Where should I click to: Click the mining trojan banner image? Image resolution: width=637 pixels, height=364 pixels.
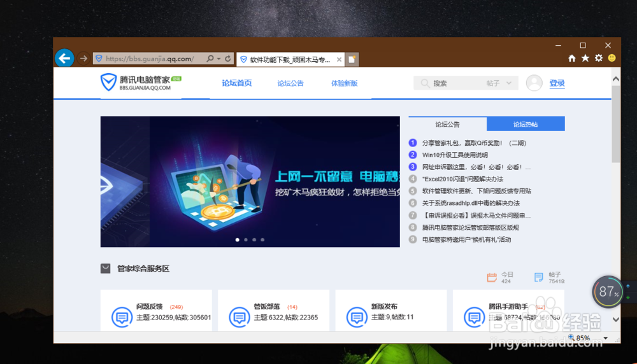click(x=250, y=182)
